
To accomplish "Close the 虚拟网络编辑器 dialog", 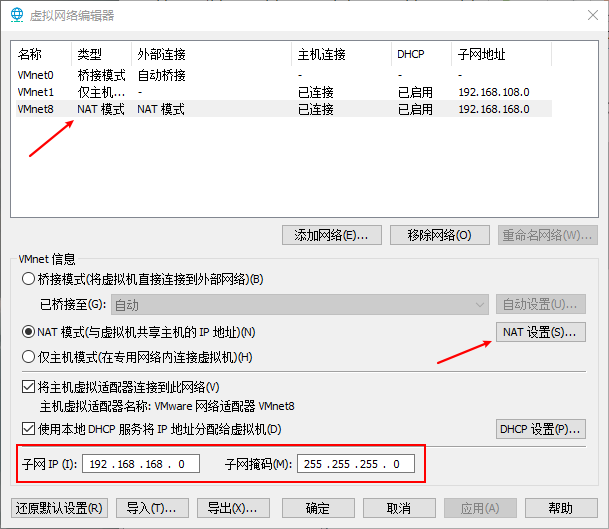I will coord(593,15).
